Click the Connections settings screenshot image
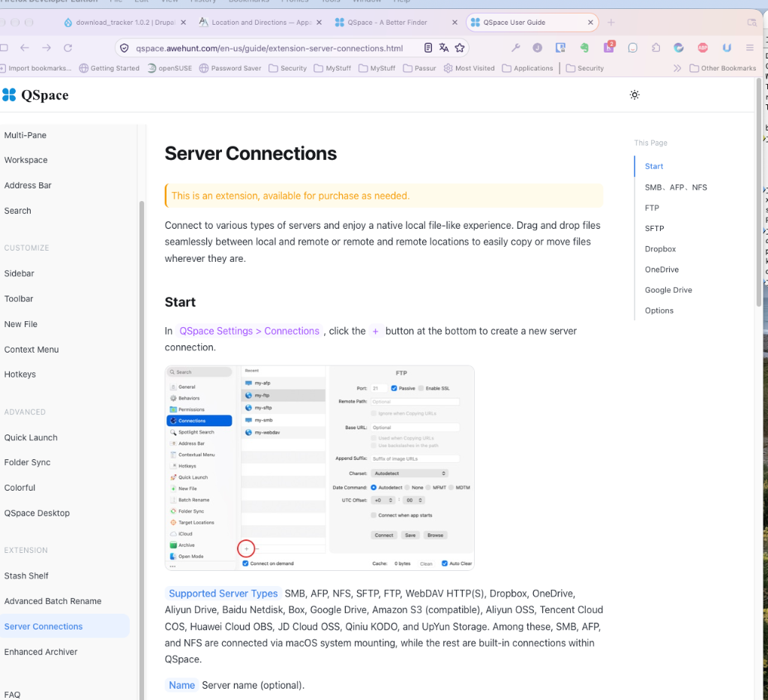 [x=319, y=468]
